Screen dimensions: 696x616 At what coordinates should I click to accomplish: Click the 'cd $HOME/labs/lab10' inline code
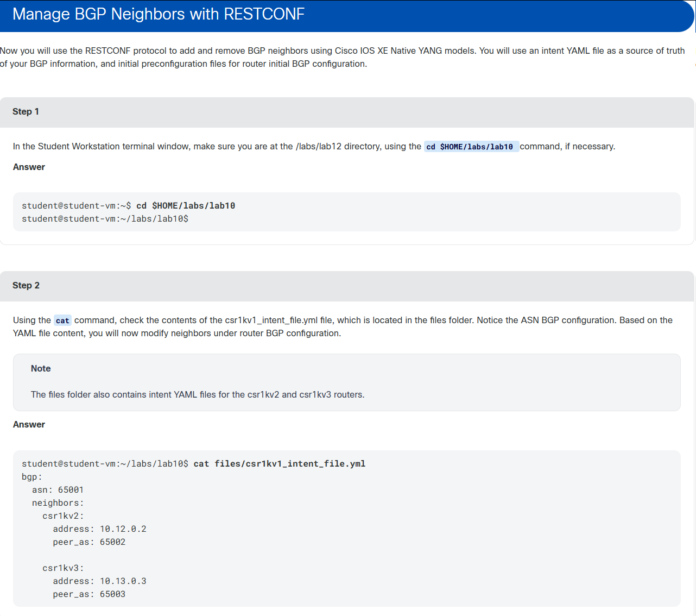coord(471,147)
